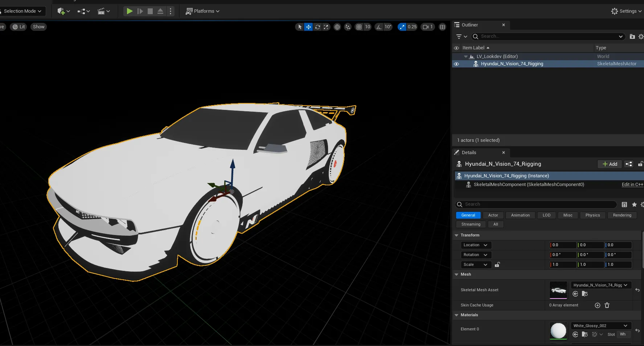
Task: Toggle the Scale lock ratio icon
Action: [x=497, y=265]
